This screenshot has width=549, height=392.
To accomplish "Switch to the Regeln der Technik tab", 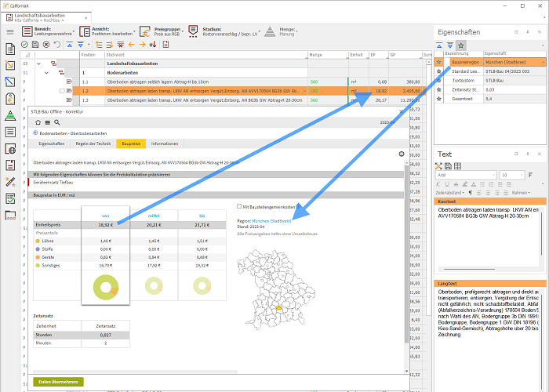I will [x=93, y=143].
